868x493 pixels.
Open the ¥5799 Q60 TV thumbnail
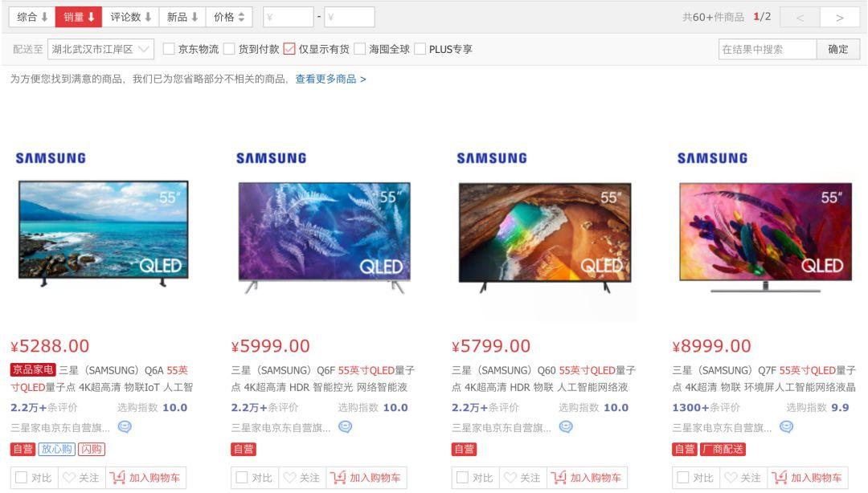click(x=545, y=237)
